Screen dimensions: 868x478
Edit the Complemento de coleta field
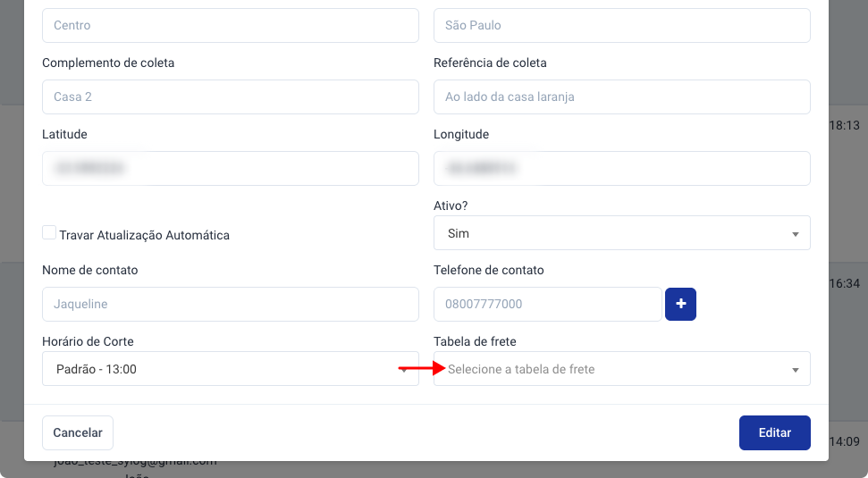click(231, 96)
